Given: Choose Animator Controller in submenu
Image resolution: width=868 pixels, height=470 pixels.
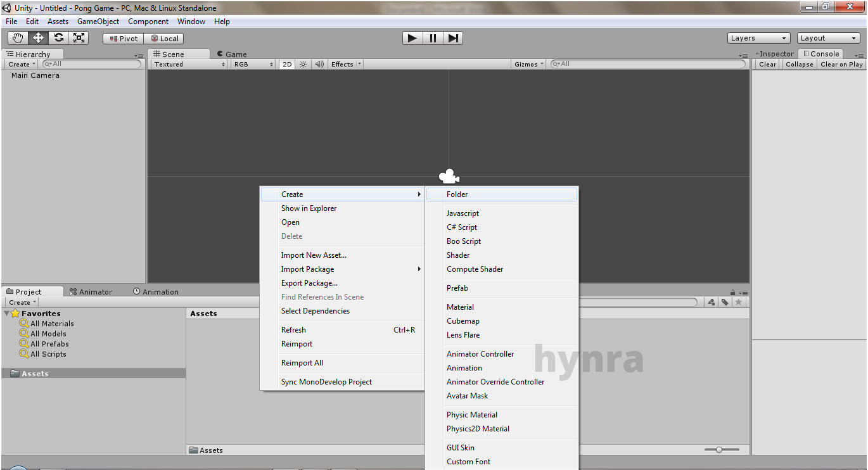Looking at the screenshot, I should point(502,354).
